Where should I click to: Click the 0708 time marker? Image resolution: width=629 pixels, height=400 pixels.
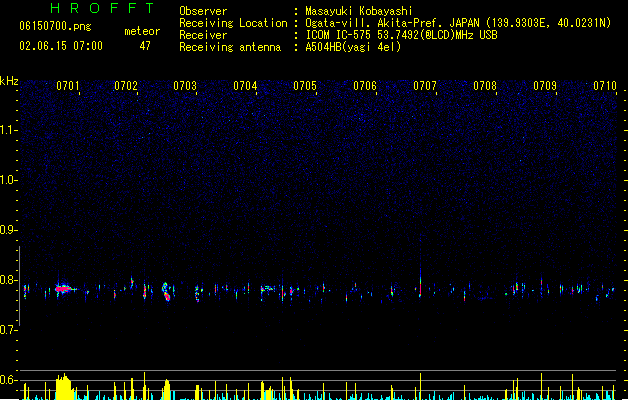pyautogui.click(x=485, y=86)
